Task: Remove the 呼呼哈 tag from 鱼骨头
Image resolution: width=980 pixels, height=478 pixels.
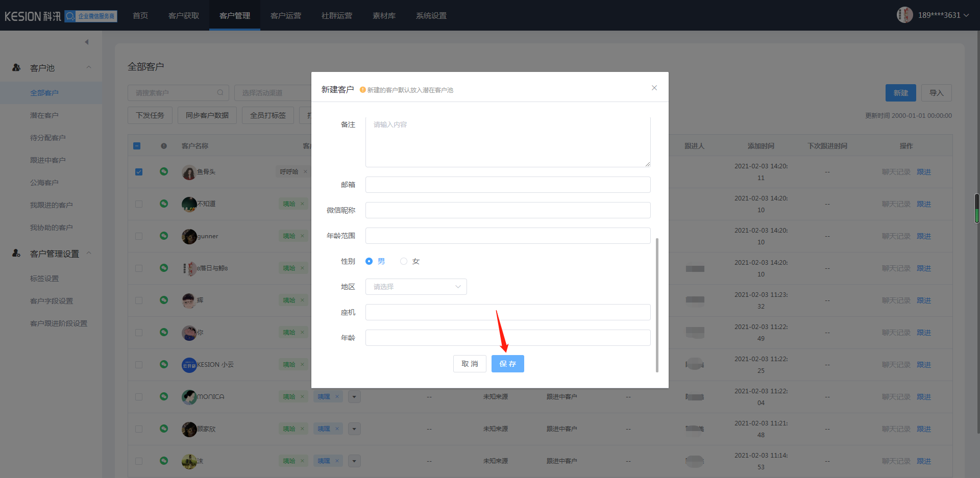Action: point(305,172)
